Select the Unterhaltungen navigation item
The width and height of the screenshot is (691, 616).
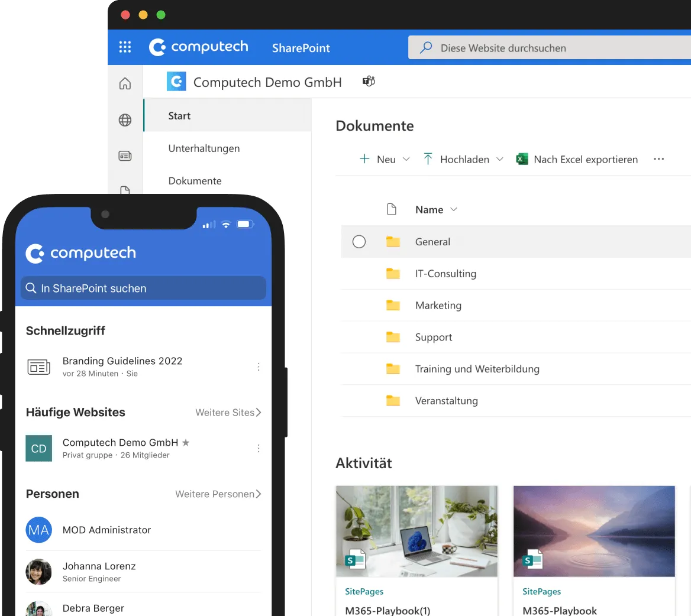tap(204, 148)
